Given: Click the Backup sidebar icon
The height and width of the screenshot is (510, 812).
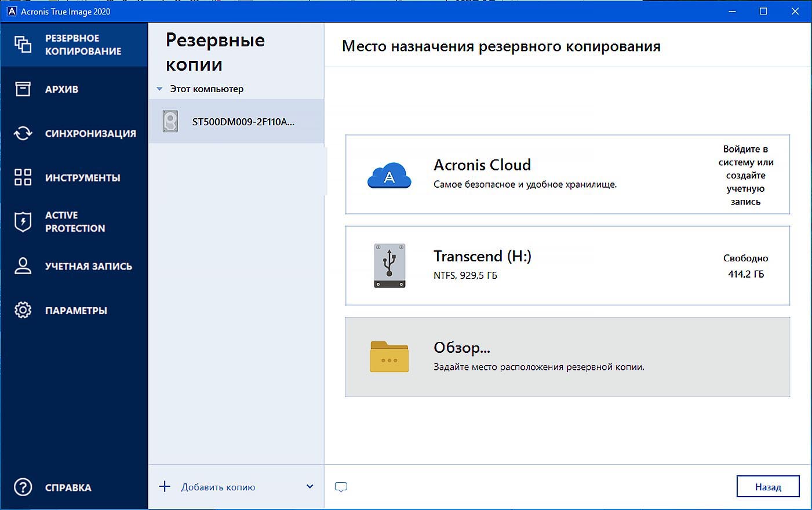Looking at the screenshot, I should tap(23, 45).
